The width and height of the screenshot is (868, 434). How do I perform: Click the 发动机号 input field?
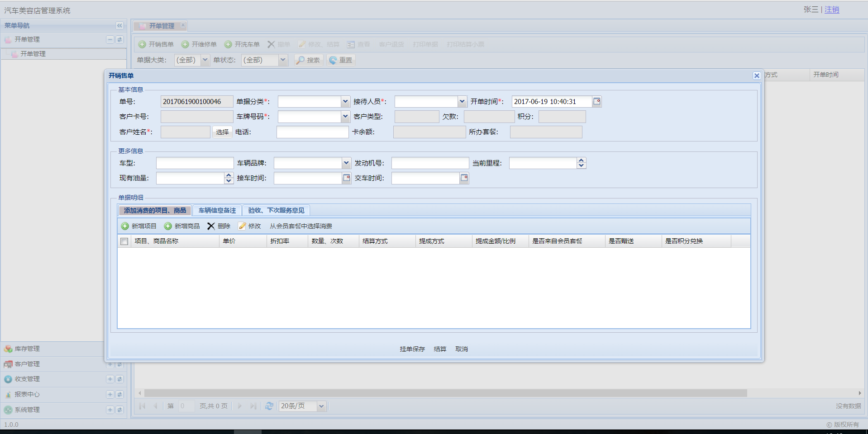[x=430, y=163]
